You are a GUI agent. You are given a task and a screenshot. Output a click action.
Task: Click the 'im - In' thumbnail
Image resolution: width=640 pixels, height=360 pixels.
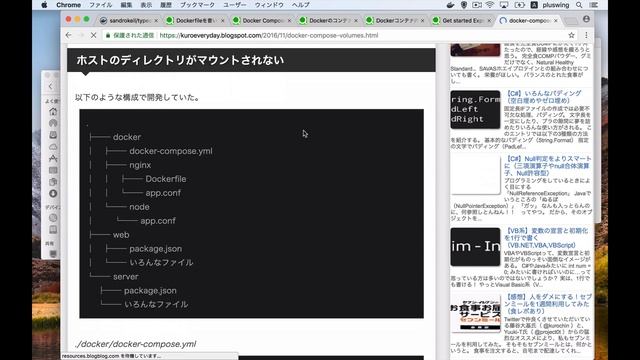pos(475,247)
